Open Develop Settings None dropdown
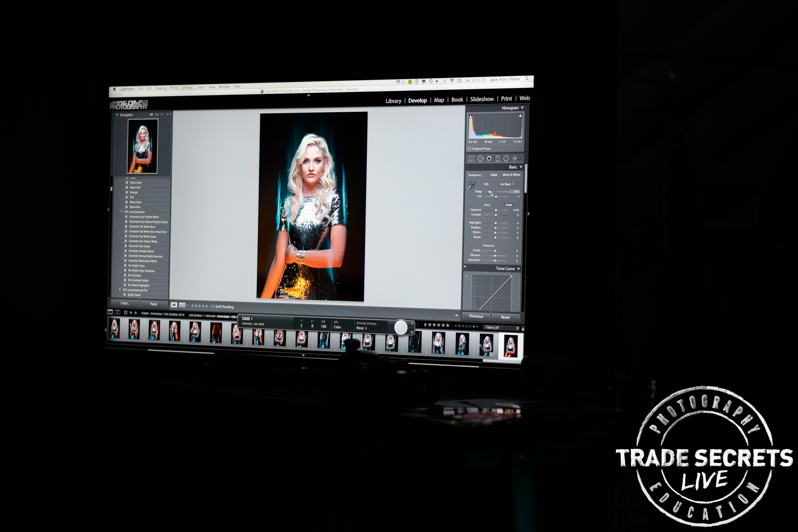798x532 pixels. [361, 328]
